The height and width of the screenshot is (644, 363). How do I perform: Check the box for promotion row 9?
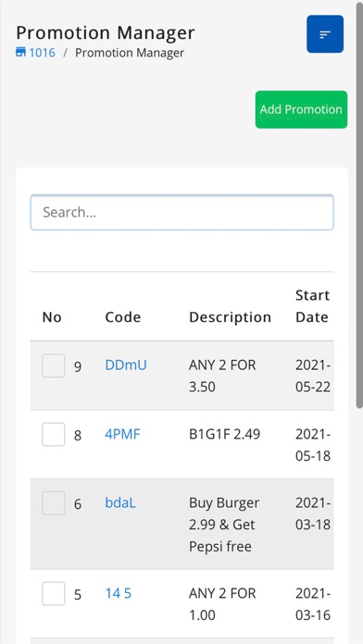coord(54,365)
